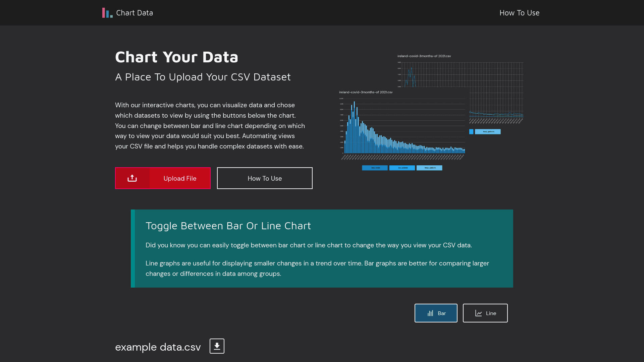
Task: Click the Chart Data logo icon
Action: coord(107,13)
